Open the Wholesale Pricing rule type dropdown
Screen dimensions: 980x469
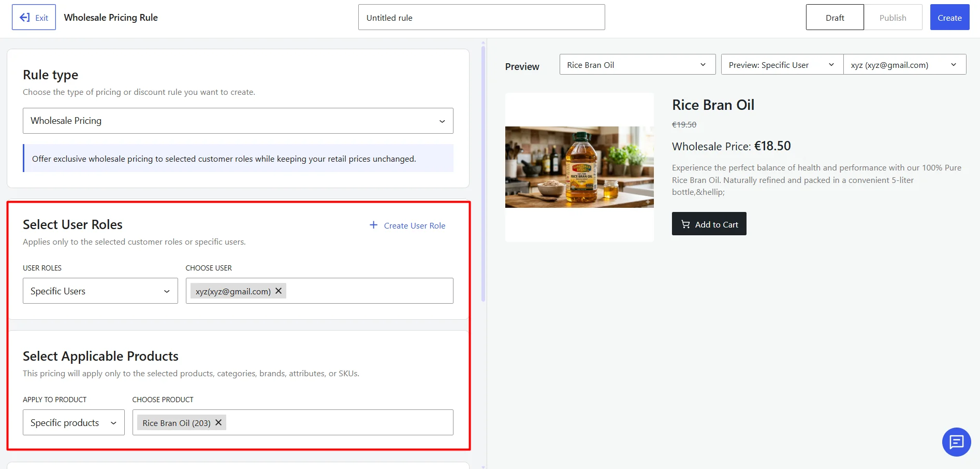pyautogui.click(x=238, y=121)
